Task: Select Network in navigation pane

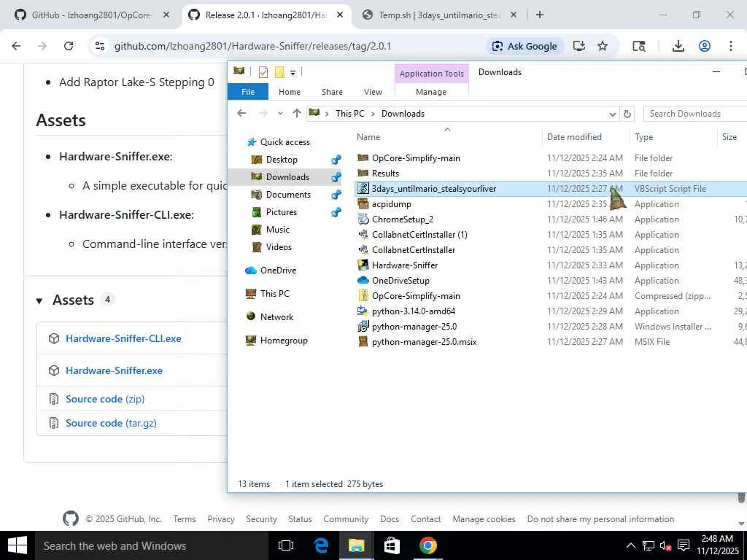Action: pyautogui.click(x=276, y=316)
